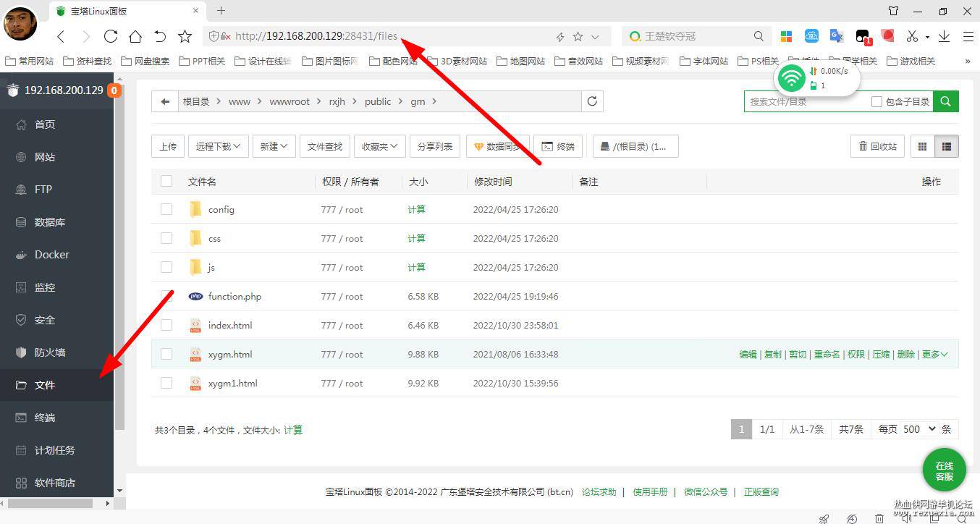Image resolution: width=980 pixels, height=524 pixels.
Task: Open 防火墙 in the sidebar
Action: 50,352
